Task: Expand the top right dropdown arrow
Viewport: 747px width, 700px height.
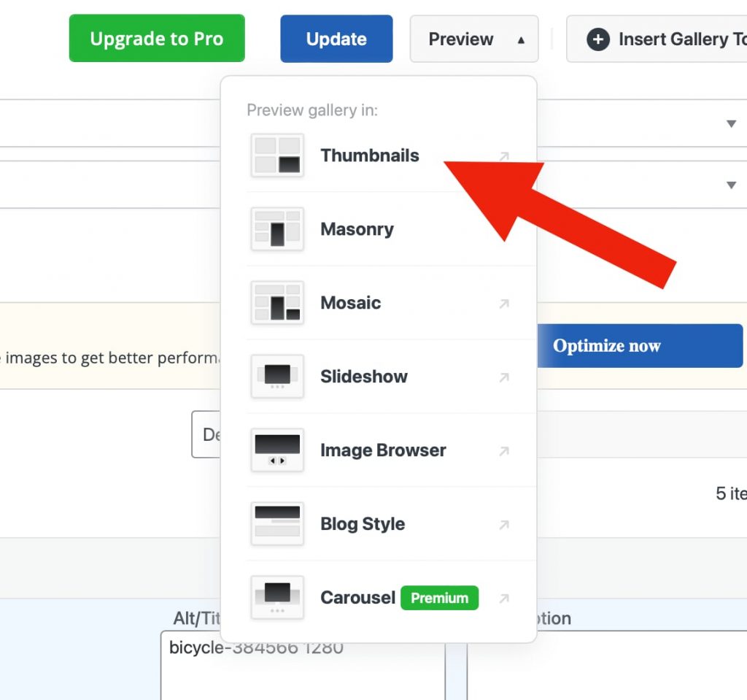Action: [731, 124]
